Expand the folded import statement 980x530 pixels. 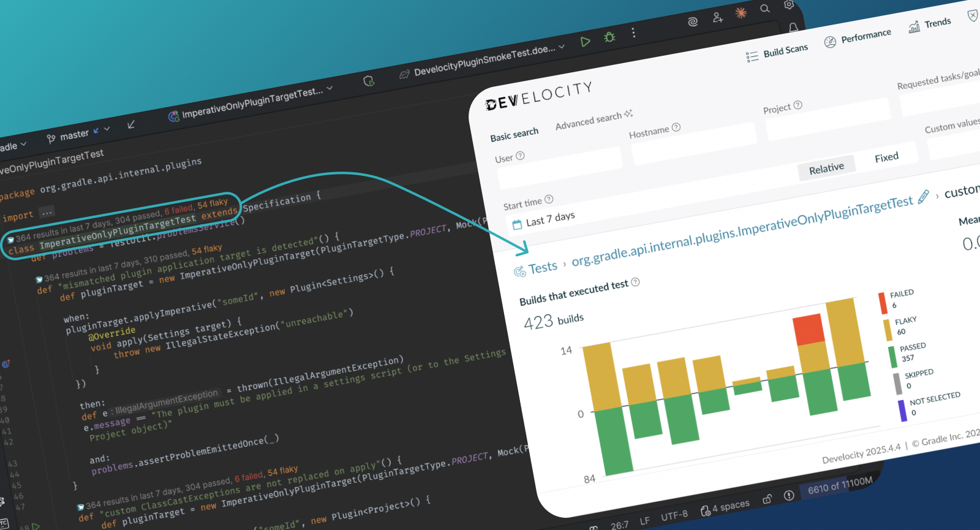47,213
